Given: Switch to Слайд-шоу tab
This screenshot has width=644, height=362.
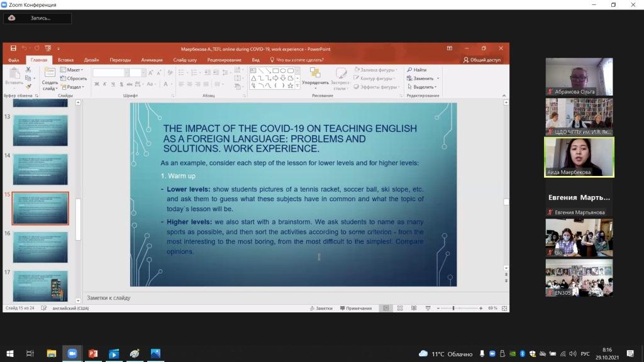Looking at the screenshot, I should 185,60.
